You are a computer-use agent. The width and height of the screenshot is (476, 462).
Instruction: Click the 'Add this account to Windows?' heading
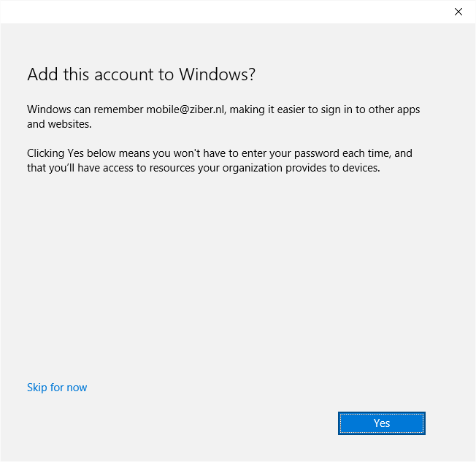coord(141,74)
